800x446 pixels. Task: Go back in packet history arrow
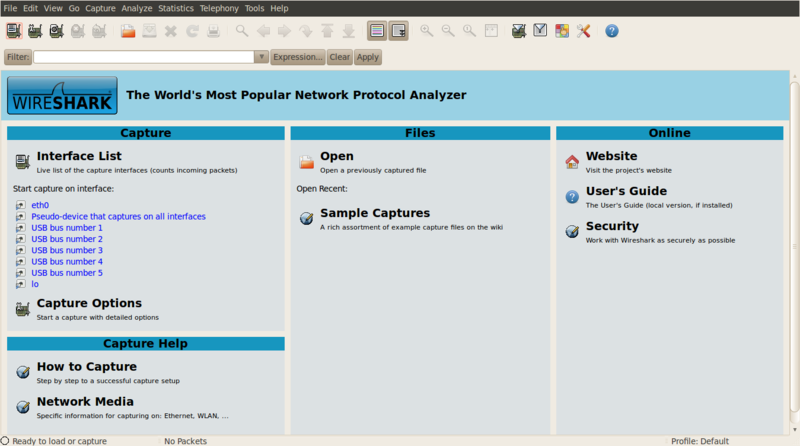point(263,31)
